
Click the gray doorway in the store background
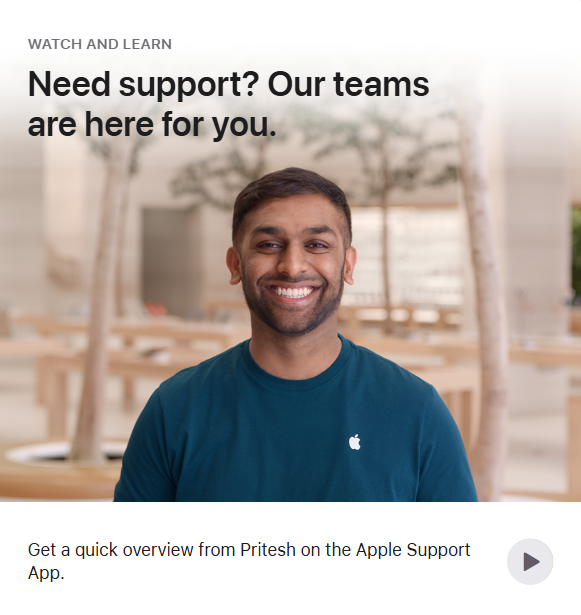click(171, 261)
